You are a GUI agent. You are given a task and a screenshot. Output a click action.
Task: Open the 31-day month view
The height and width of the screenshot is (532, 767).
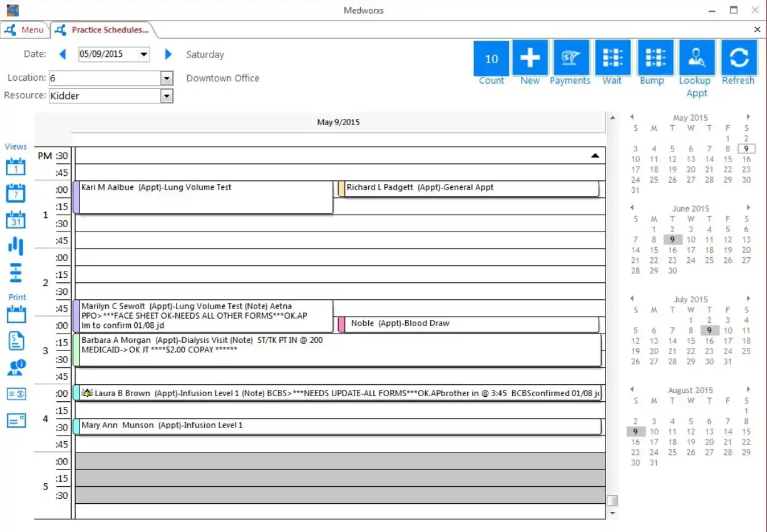click(15, 220)
